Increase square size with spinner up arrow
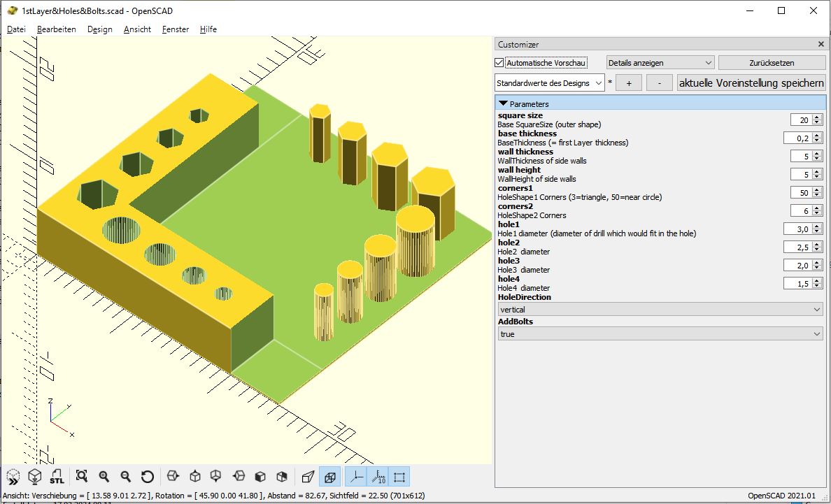The image size is (831, 504). pyautogui.click(x=817, y=117)
